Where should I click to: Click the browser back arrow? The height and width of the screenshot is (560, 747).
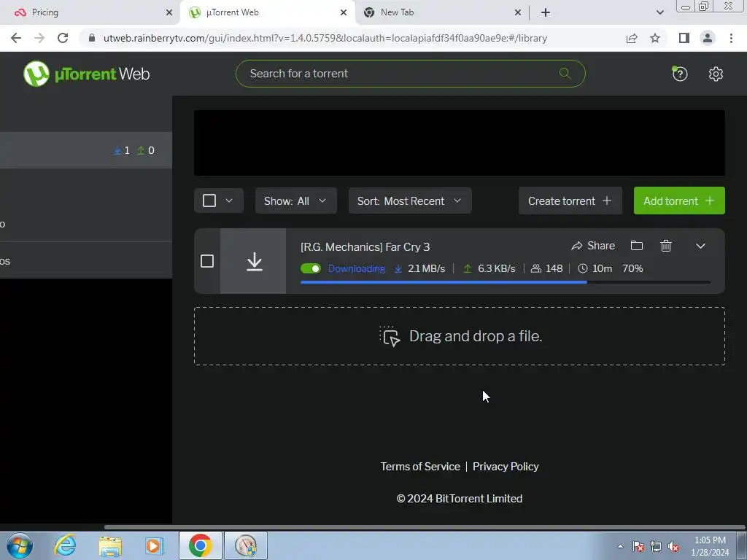point(16,38)
